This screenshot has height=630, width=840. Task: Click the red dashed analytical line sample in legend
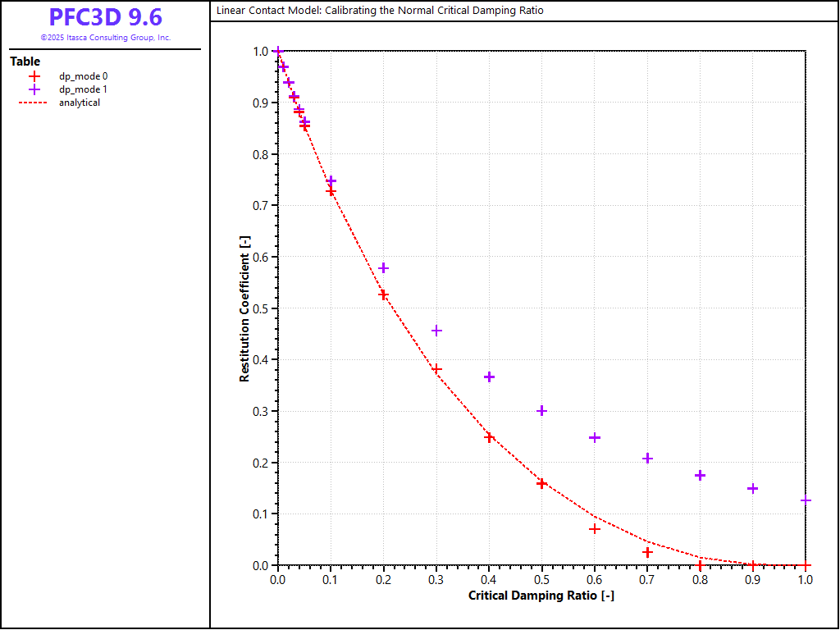coord(34,103)
